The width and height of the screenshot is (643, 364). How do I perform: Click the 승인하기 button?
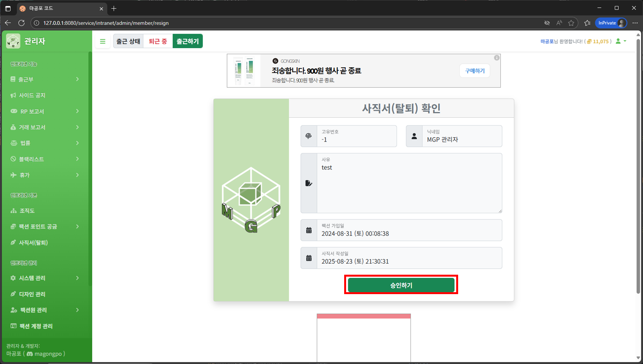[x=401, y=285]
